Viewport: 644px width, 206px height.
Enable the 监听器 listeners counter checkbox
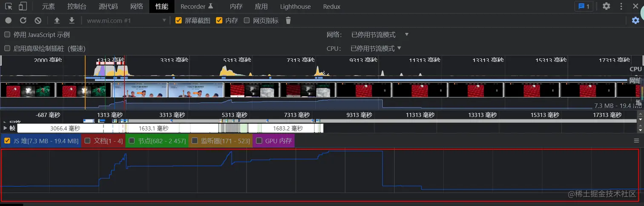point(194,141)
